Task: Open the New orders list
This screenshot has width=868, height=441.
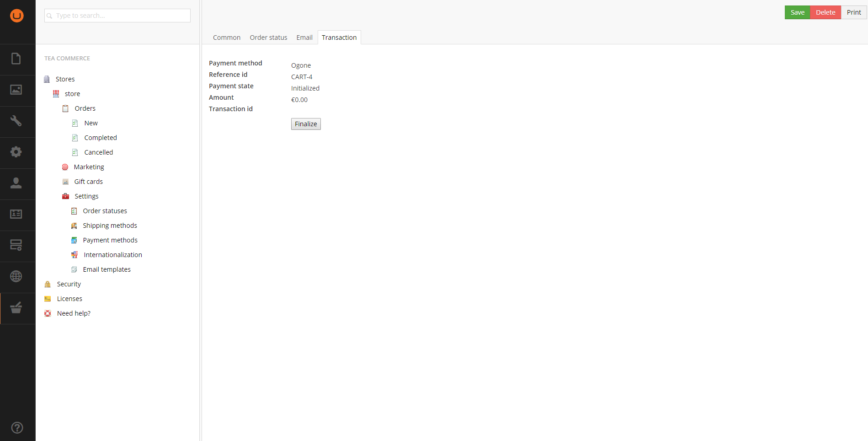Action: coord(91,123)
